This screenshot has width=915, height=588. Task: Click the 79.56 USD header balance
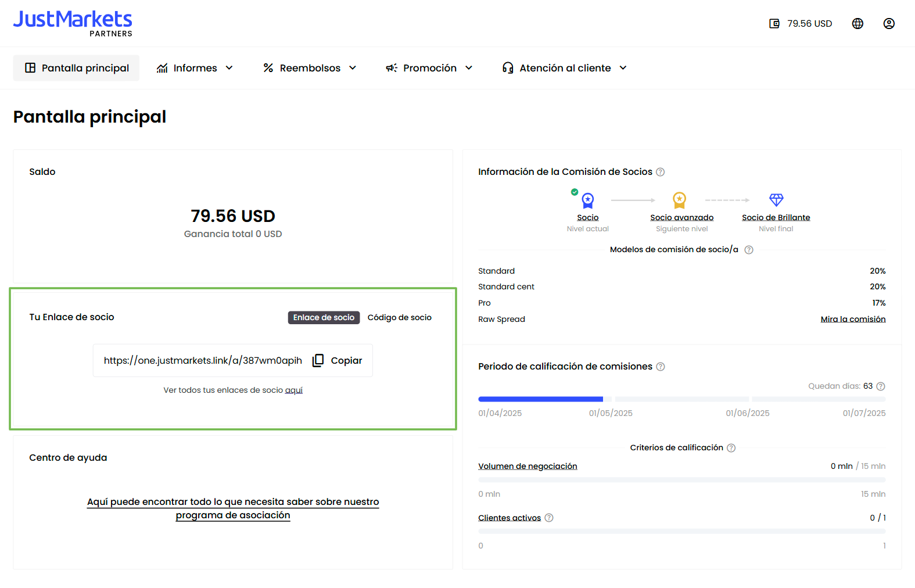pyautogui.click(x=810, y=23)
